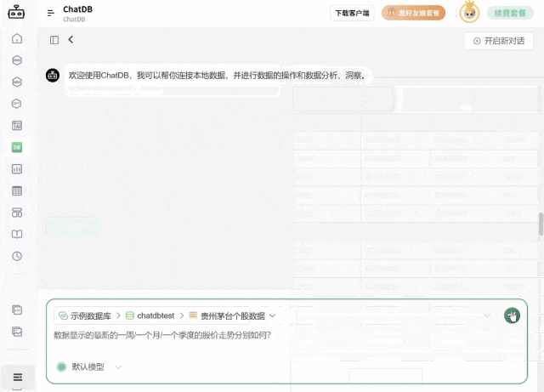
Task: Click the ChatDB header title
Action: [x=77, y=9]
